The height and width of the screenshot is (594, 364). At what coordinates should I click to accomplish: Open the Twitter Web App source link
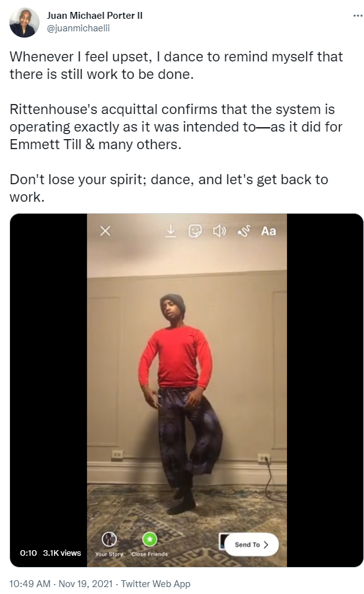(x=155, y=584)
